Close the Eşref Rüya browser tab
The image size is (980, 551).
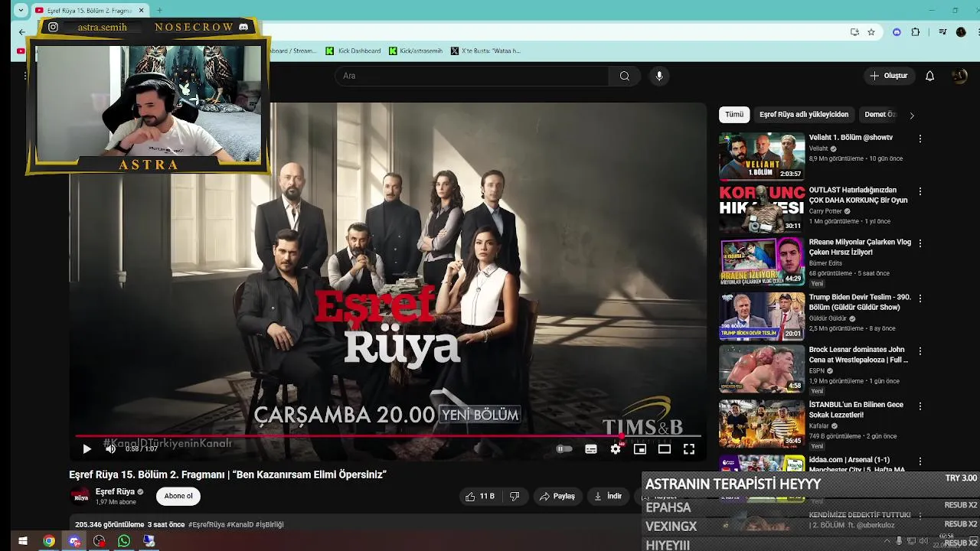pos(141,11)
